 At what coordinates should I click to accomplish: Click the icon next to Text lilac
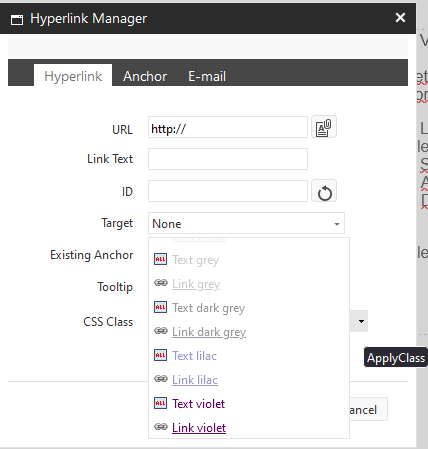click(x=160, y=355)
